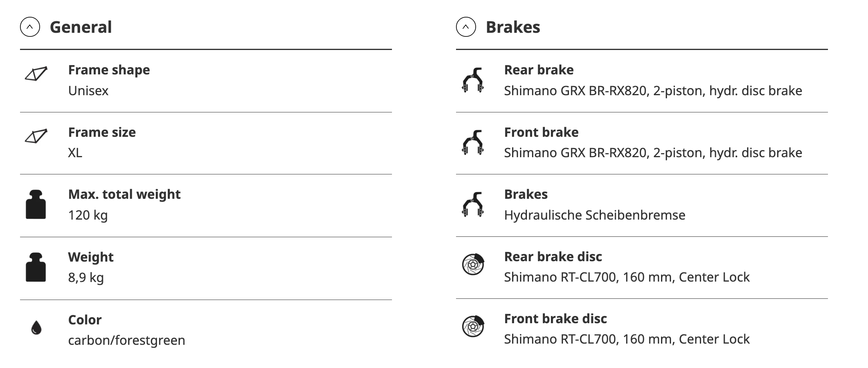Click the Rear brake disc icon
This screenshot has width=868, height=368.
point(473,264)
